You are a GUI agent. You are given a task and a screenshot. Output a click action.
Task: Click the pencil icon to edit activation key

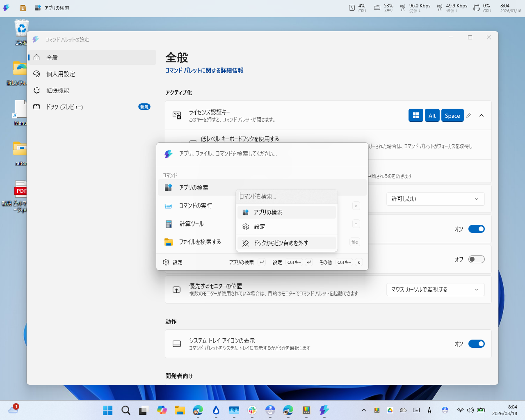[x=468, y=115]
